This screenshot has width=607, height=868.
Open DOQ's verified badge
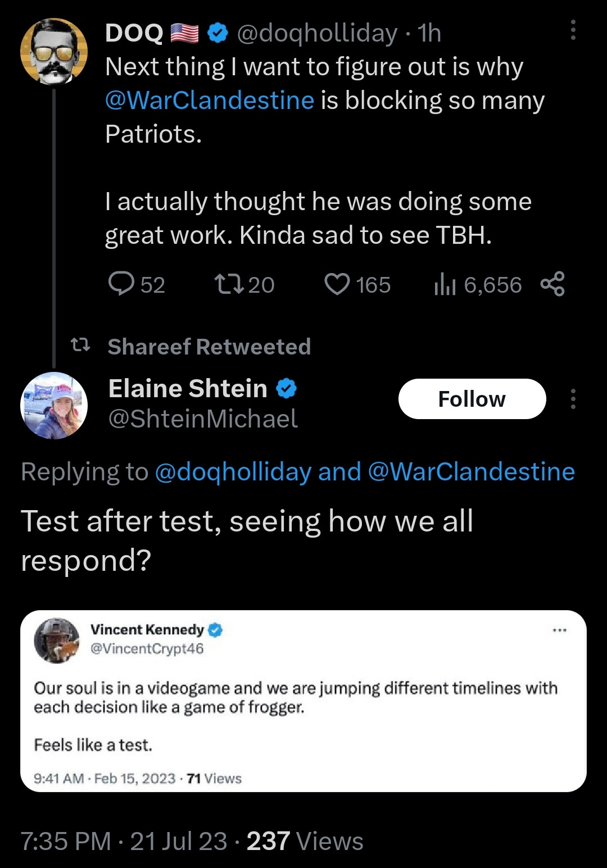[x=218, y=34]
